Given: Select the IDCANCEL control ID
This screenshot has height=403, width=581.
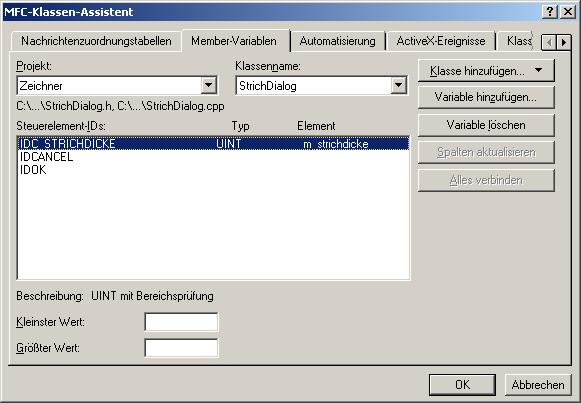Looking at the screenshot, I should click(46, 157).
